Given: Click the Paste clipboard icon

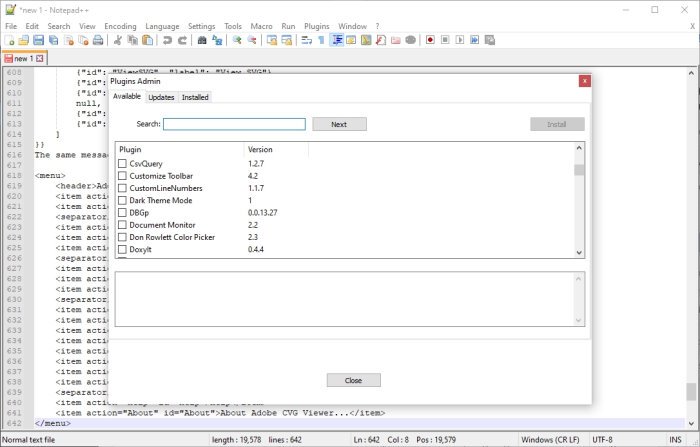Looking at the screenshot, I should click(147, 40).
